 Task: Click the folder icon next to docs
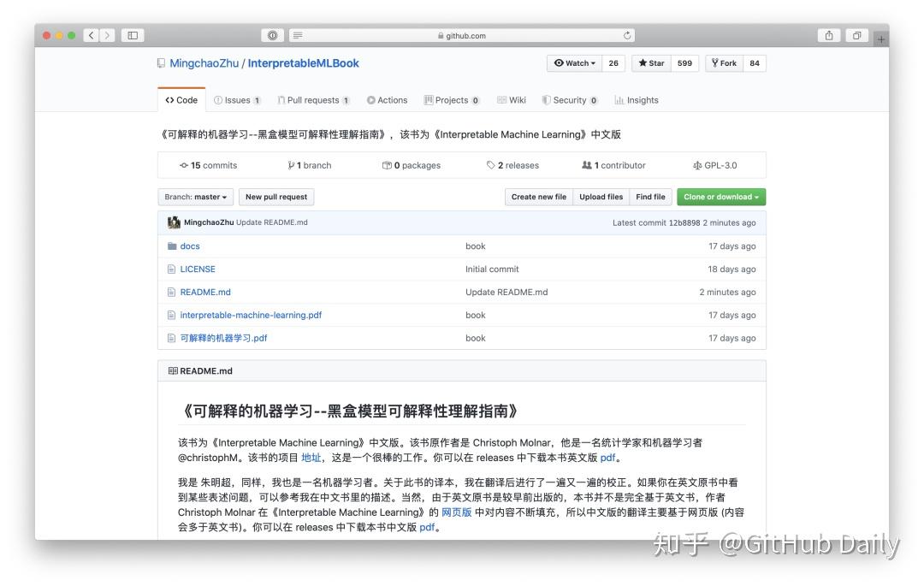point(173,246)
